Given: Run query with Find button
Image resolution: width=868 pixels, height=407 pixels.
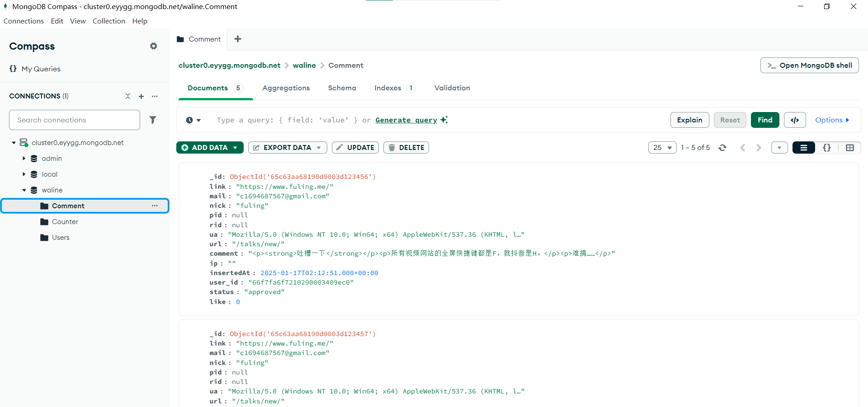Looking at the screenshot, I should pyautogui.click(x=765, y=120).
